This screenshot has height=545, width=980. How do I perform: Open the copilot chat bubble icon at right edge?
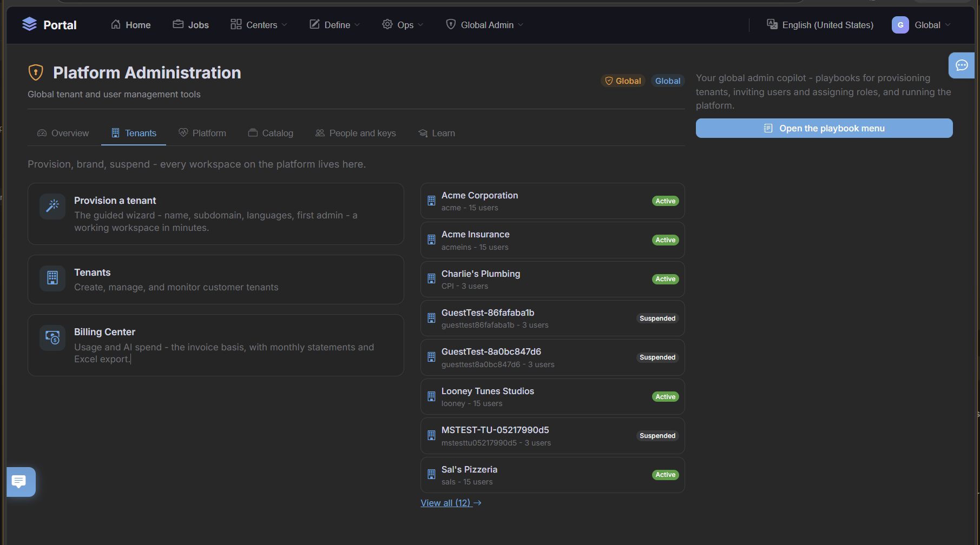pos(962,65)
